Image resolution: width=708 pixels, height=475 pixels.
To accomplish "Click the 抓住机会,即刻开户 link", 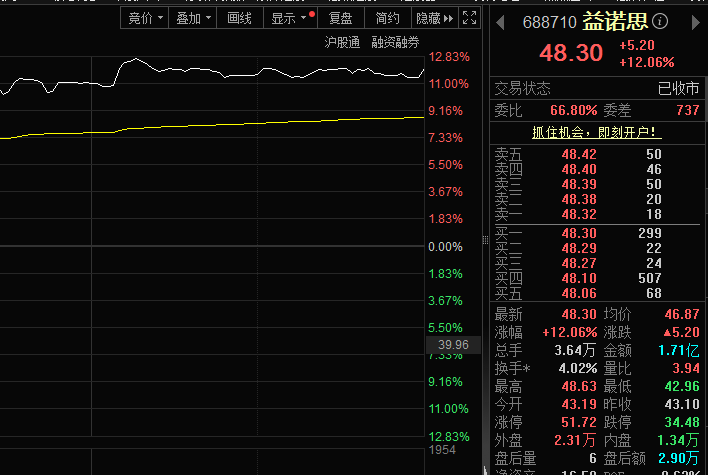I will point(596,132).
